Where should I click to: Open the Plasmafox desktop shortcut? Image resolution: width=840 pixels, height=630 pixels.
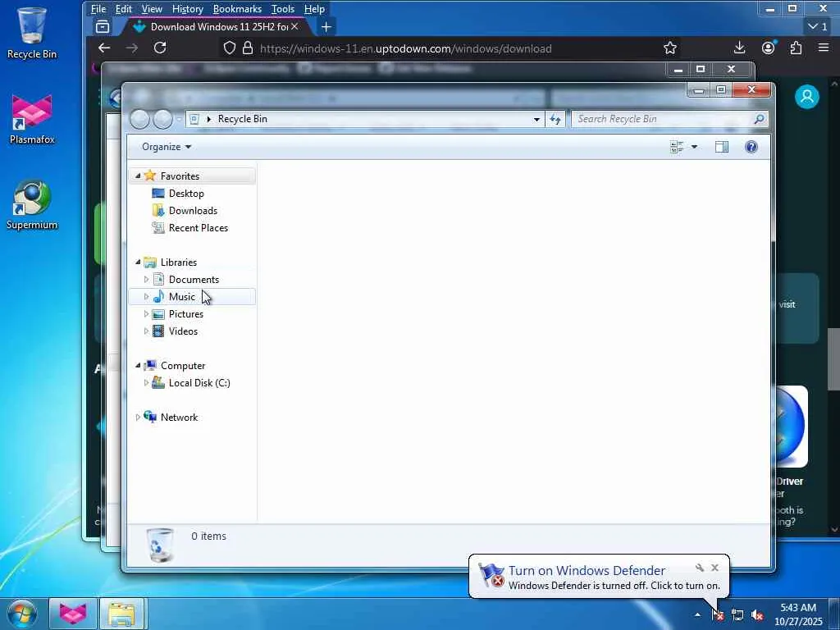click(x=32, y=119)
